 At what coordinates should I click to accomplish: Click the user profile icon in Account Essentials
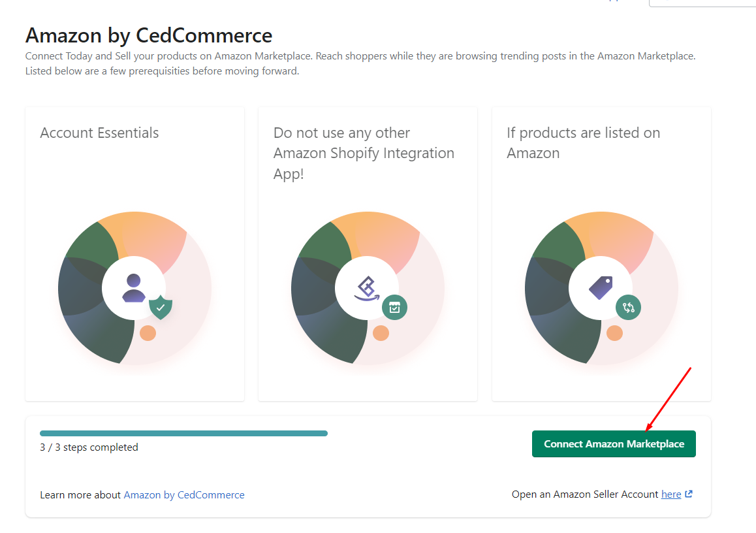pyautogui.click(x=134, y=288)
